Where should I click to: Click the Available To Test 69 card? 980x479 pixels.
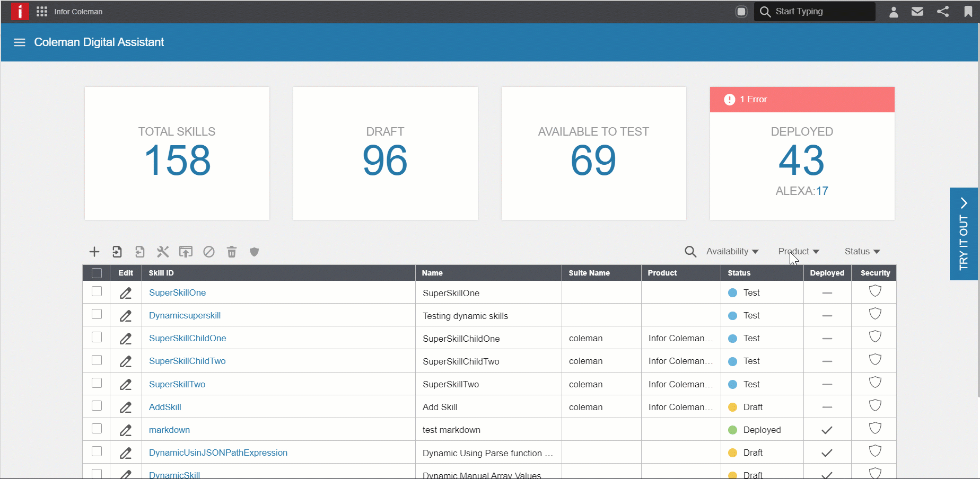594,154
